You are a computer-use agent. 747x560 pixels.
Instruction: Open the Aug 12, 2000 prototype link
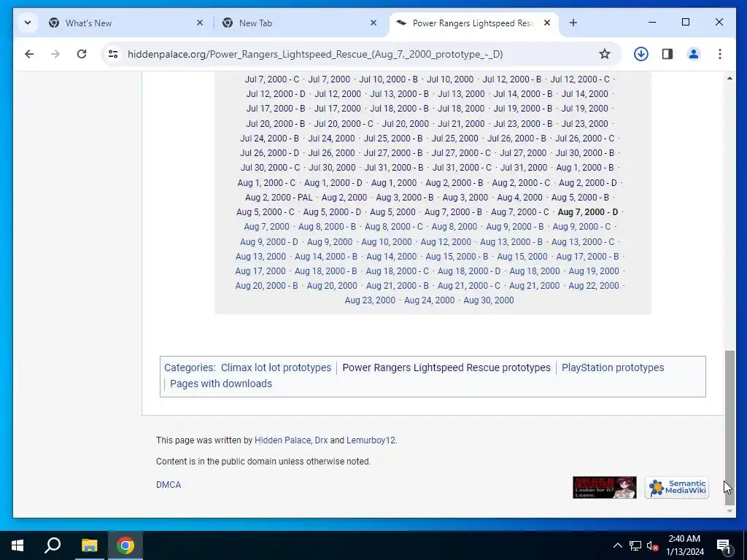446,242
